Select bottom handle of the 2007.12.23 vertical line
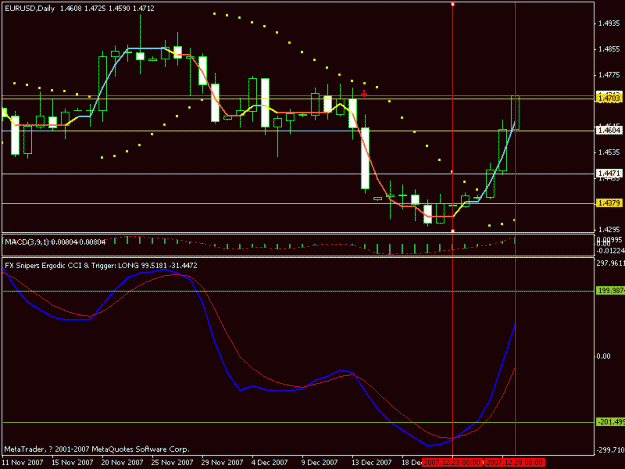This screenshot has width=625, height=469. pyautogui.click(x=452, y=231)
